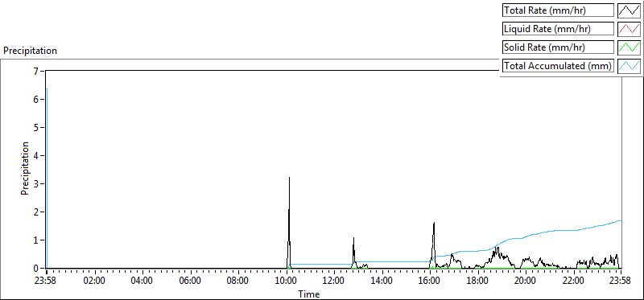Click the Solid Rate green line swatch

pos(630,47)
